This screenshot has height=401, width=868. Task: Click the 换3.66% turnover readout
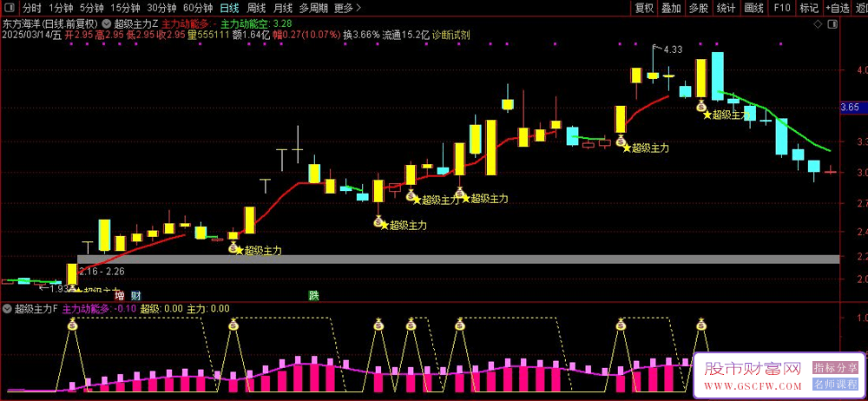pyautogui.click(x=361, y=35)
